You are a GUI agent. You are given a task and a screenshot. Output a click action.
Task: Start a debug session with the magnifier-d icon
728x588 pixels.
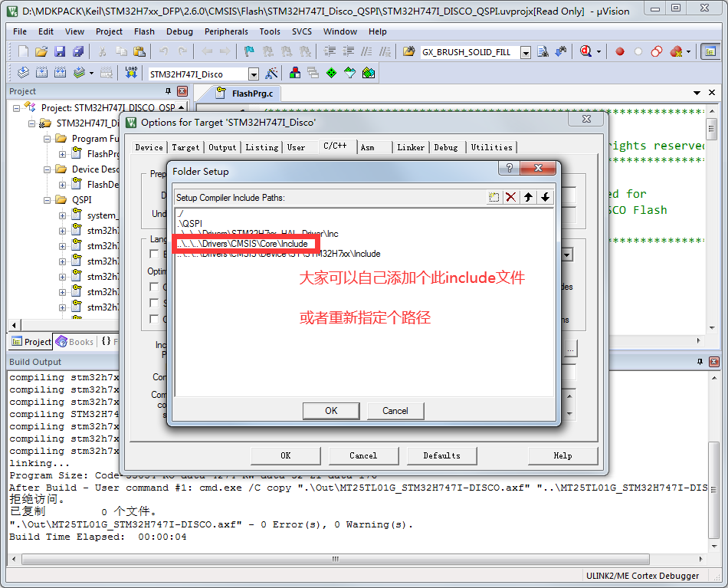(x=586, y=51)
